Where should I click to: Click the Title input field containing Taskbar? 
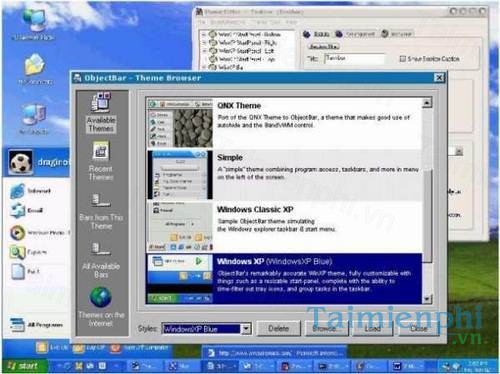[354, 59]
